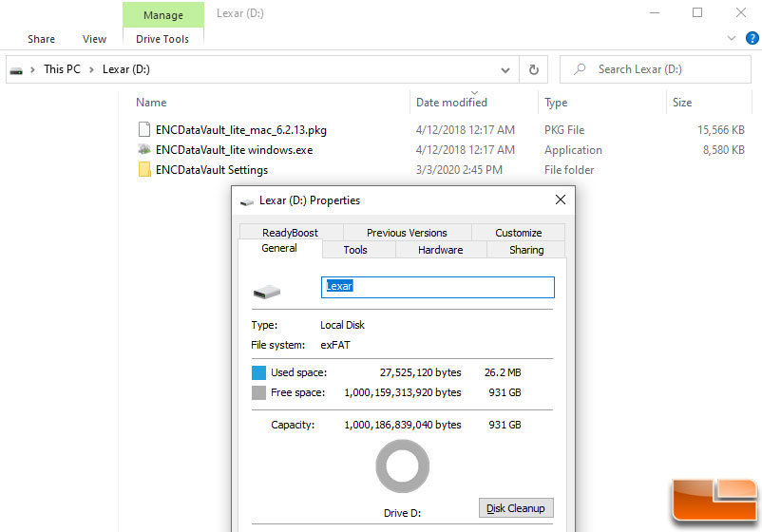Click the 26.2 MB used space value
The width and height of the screenshot is (762, 532).
503,372
